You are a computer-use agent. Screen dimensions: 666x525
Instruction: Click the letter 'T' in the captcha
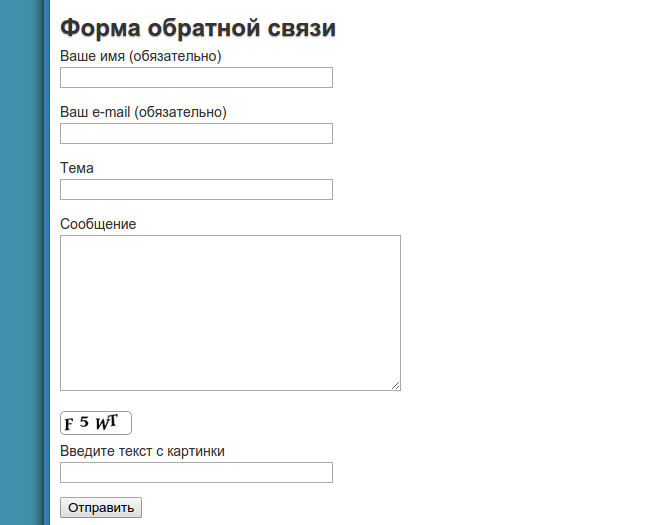click(114, 419)
